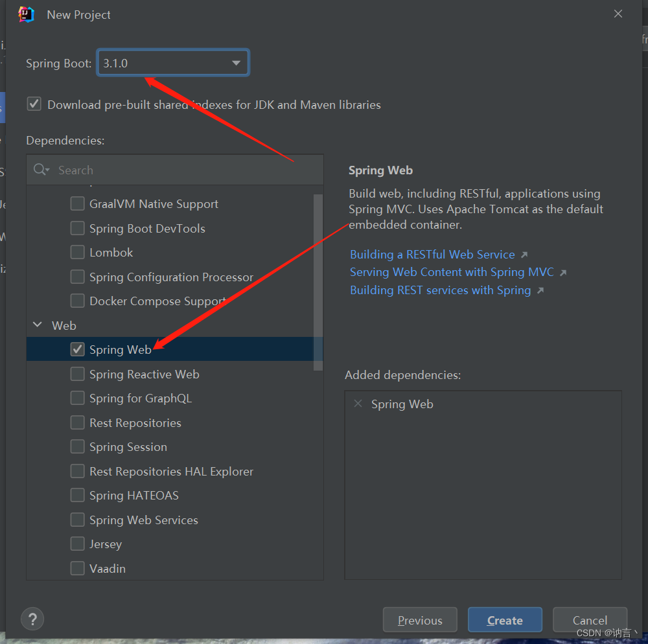648x644 pixels.
Task: Check Rest Repositories dependency
Action: pyautogui.click(x=77, y=422)
